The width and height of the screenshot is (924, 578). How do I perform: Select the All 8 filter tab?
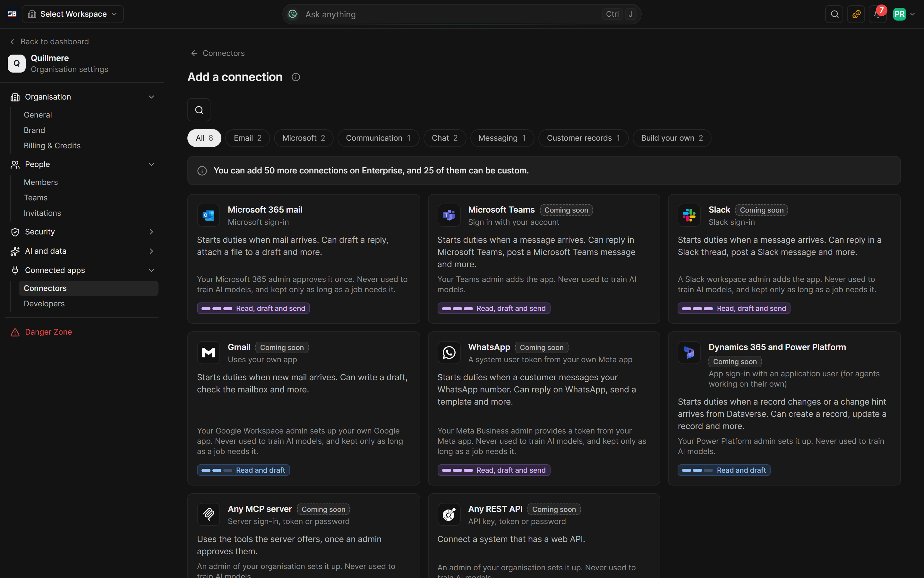click(204, 138)
